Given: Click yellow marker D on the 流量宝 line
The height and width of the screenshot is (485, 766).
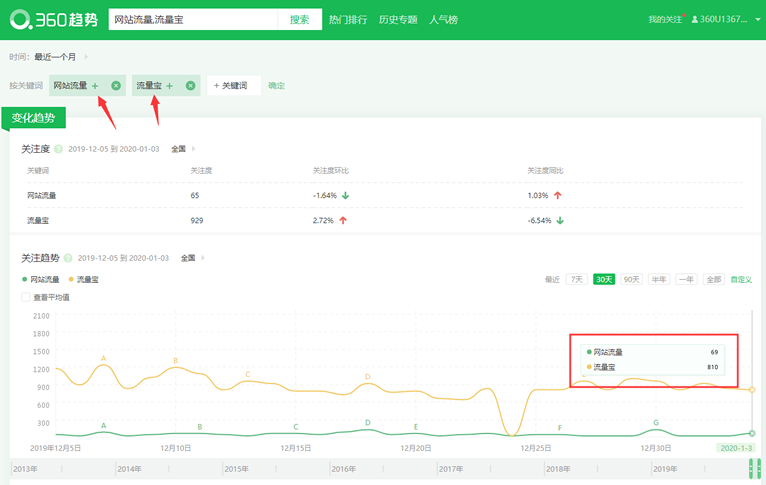Looking at the screenshot, I should [x=368, y=377].
